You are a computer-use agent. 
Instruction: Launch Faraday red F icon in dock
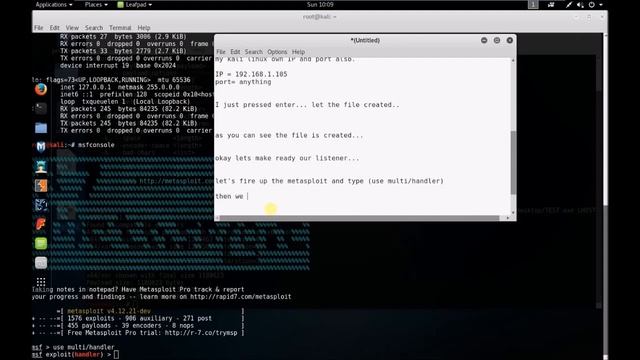(x=41, y=224)
